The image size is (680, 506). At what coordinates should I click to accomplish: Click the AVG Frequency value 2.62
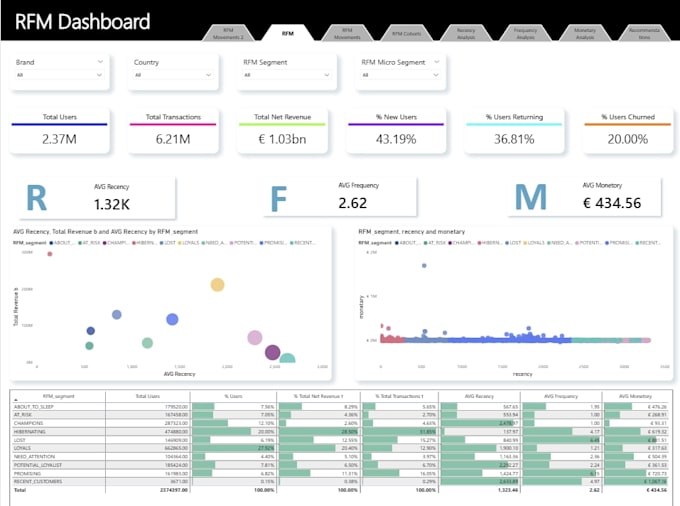(353, 203)
